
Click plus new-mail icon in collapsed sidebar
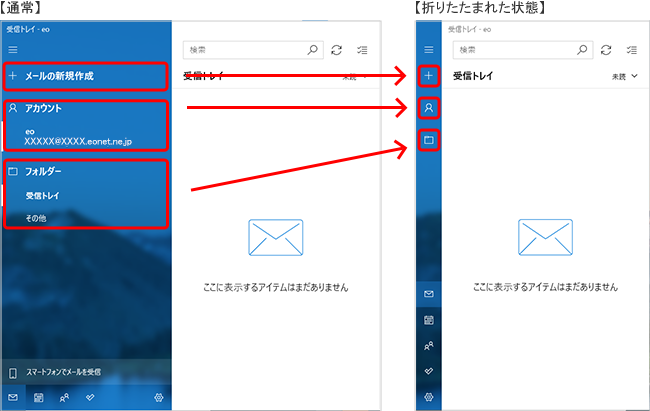coord(429,75)
